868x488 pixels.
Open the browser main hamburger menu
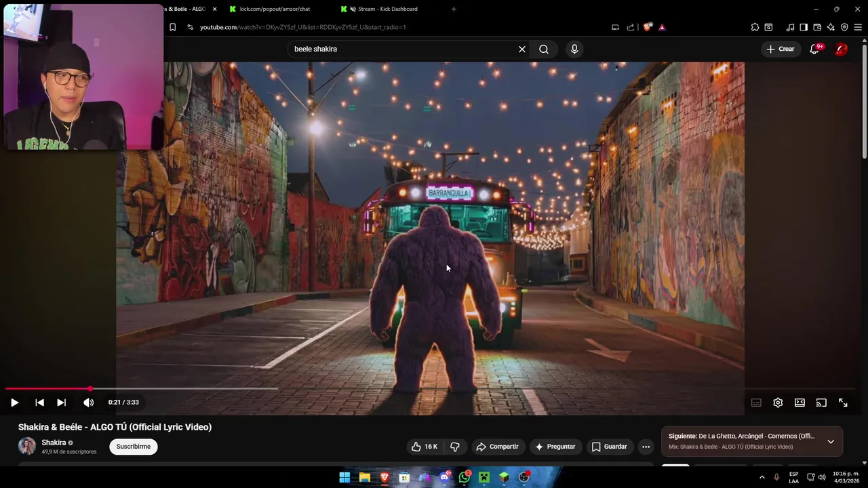pos(858,27)
